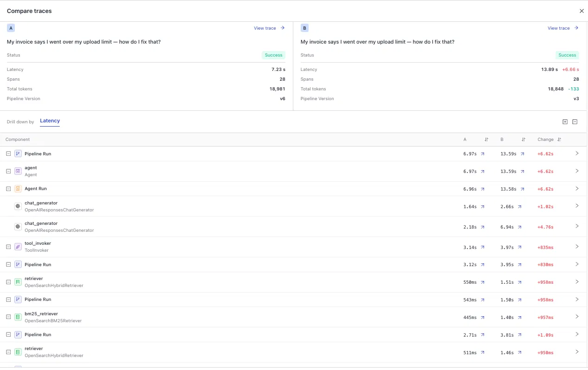This screenshot has width=588, height=370.
Task: Click the +6.66 s latency difference
Action: pyautogui.click(x=570, y=70)
